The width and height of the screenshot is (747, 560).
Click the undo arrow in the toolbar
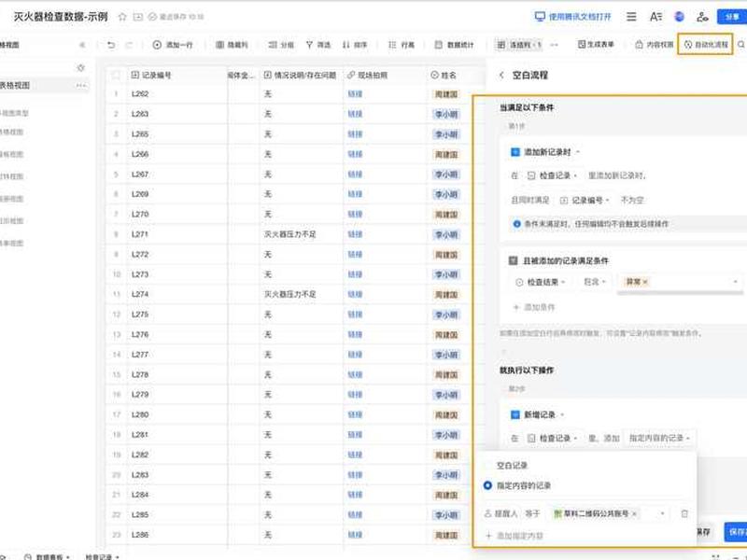(x=111, y=45)
